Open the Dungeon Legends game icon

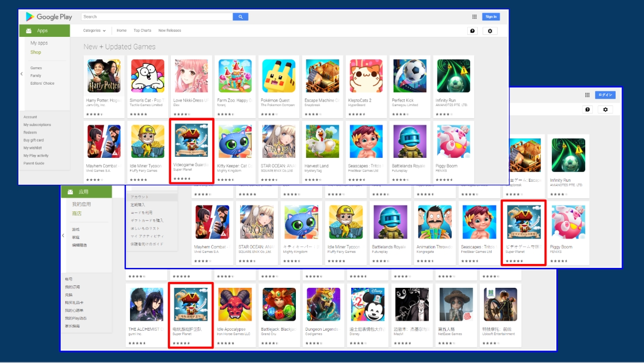(x=324, y=304)
